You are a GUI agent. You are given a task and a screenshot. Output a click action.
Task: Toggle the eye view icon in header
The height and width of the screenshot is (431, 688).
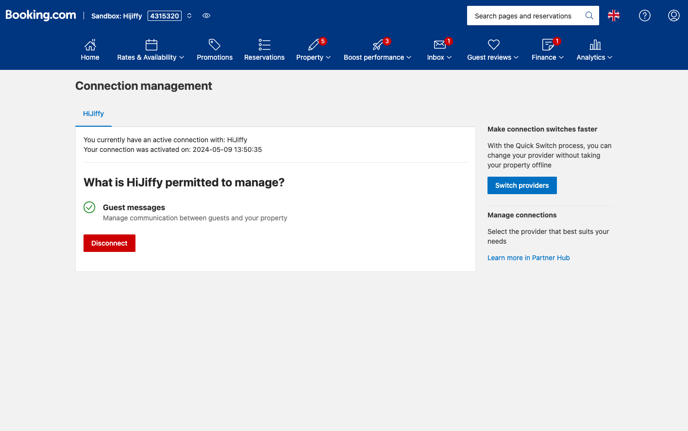click(206, 16)
